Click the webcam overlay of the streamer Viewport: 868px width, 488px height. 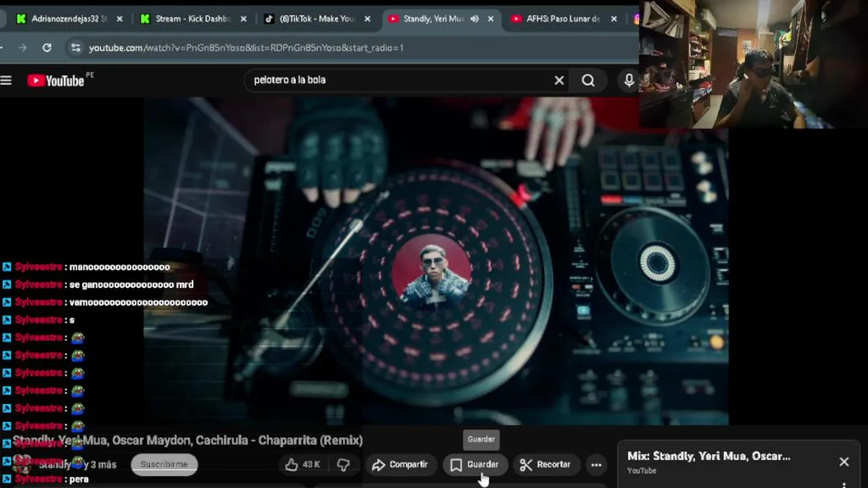pyautogui.click(x=753, y=64)
